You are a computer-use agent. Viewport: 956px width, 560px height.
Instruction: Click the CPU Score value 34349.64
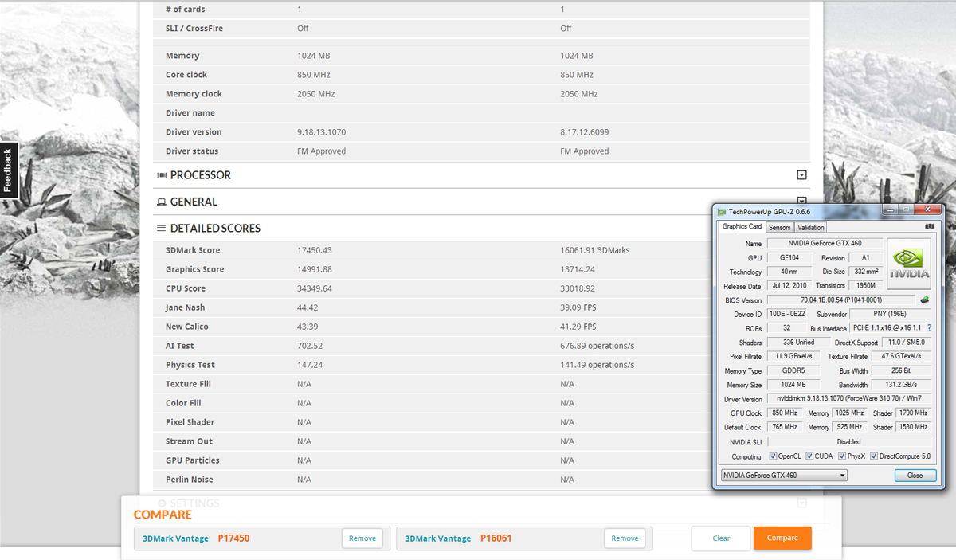point(315,288)
